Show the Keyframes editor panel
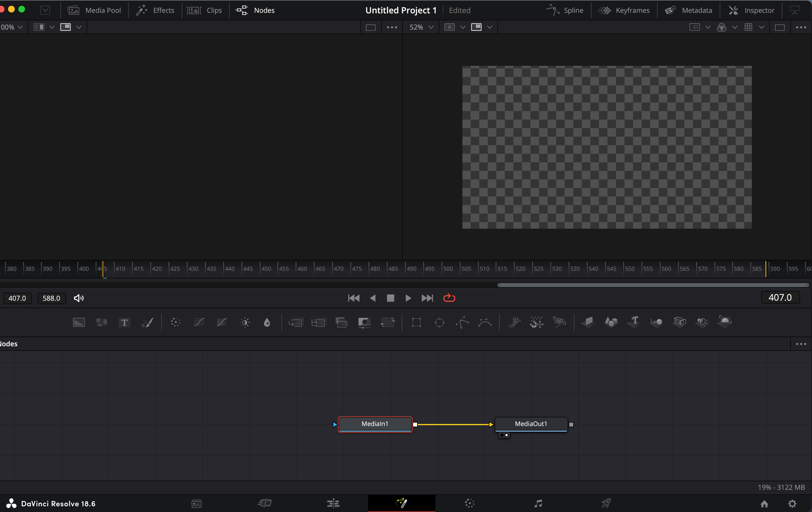The width and height of the screenshot is (812, 512). (x=624, y=10)
